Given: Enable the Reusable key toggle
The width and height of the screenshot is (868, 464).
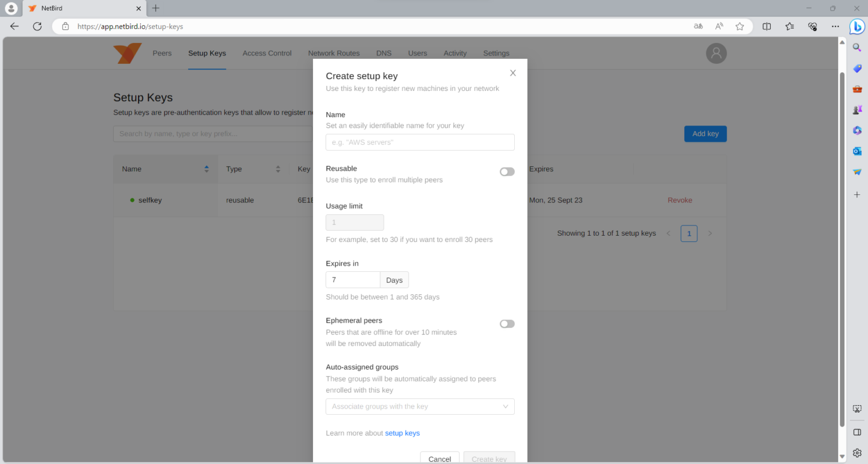Looking at the screenshot, I should pos(507,172).
